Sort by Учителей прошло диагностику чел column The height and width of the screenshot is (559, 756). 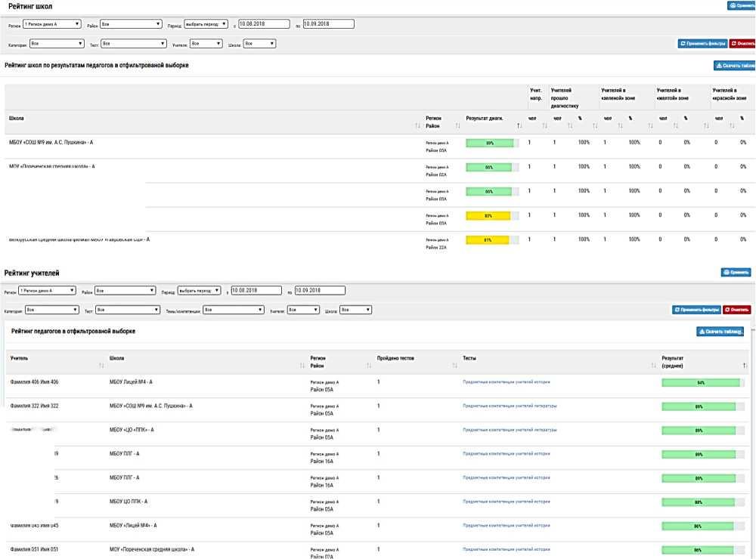coord(570,125)
